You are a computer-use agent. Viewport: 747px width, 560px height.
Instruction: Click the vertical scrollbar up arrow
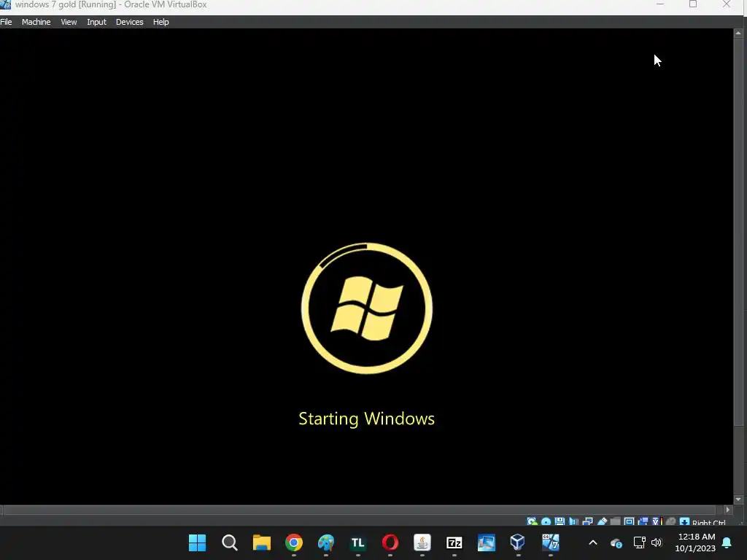tap(738, 33)
